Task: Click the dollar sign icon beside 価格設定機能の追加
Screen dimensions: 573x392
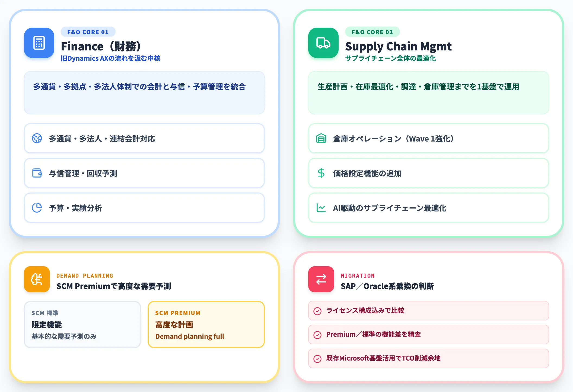Action: click(x=321, y=173)
